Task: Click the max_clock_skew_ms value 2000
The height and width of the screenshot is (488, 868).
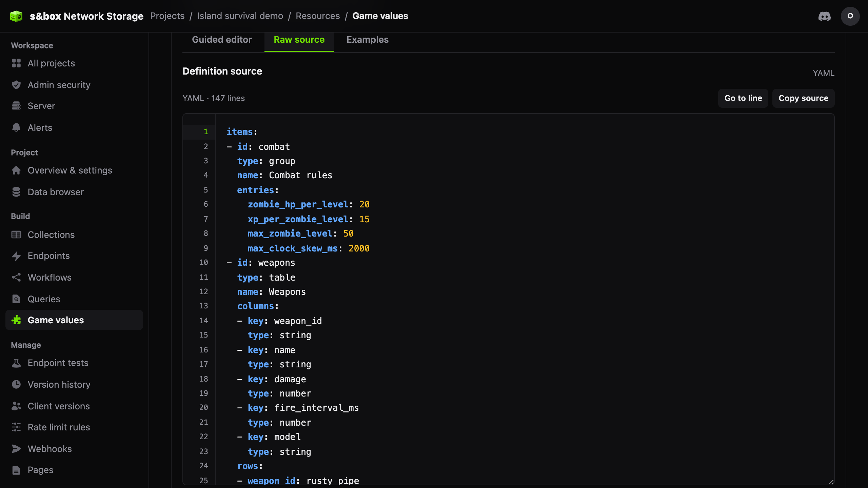Action: [x=359, y=248]
